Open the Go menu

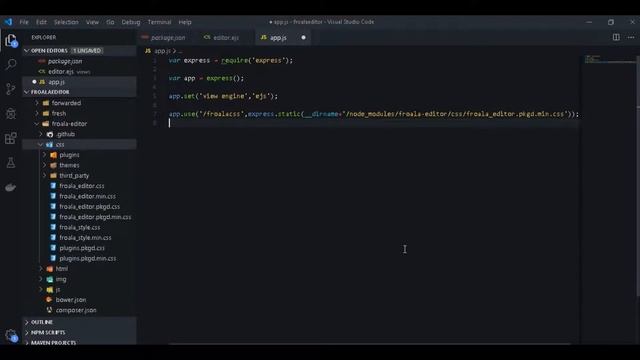(x=110, y=22)
